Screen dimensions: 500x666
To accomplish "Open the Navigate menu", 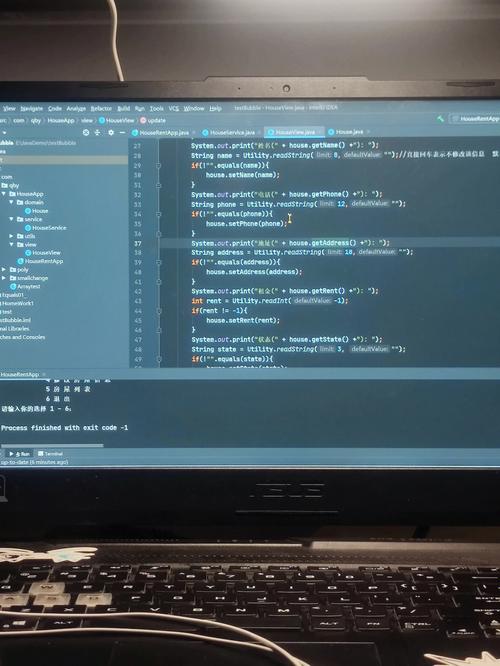I will coord(32,109).
